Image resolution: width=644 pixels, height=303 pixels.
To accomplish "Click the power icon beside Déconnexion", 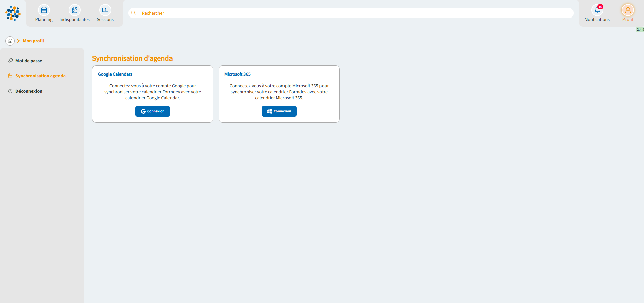I will (10, 91).
